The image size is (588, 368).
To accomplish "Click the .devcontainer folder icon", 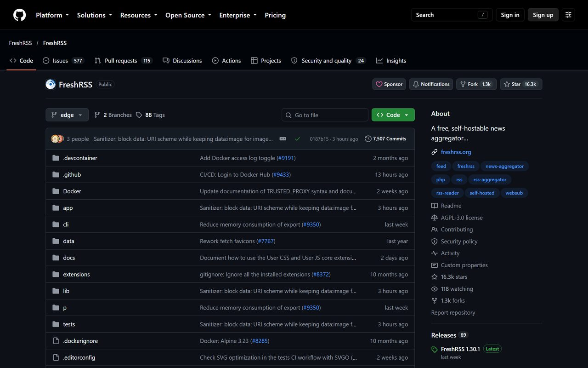I will click(x=56, y=158).
